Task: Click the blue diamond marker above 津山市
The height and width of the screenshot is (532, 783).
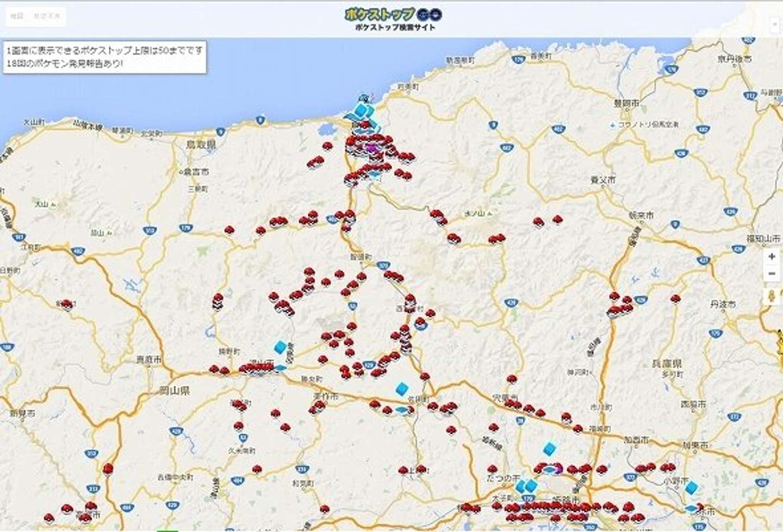Action: [x=281, y=347]
